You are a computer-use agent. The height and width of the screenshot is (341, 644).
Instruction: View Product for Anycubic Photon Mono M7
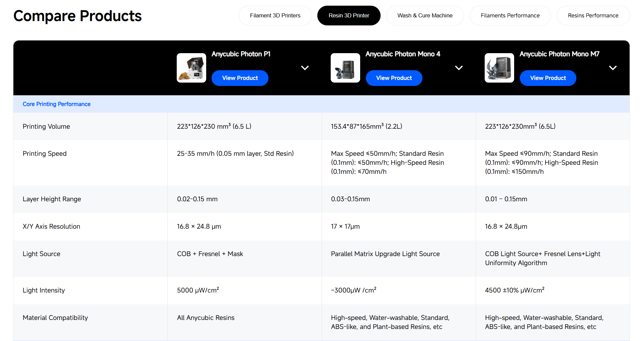[548, 78]
